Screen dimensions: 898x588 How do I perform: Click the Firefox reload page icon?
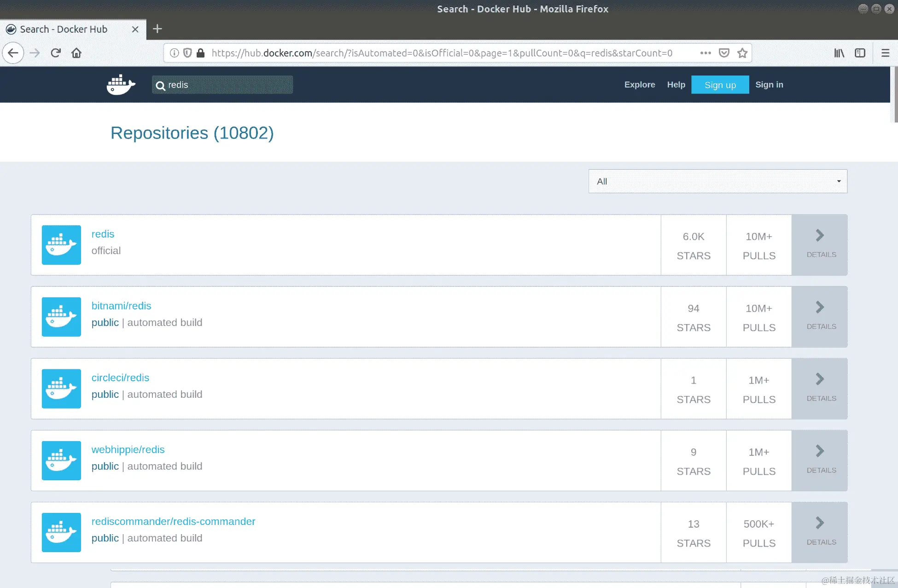(56, 53)
